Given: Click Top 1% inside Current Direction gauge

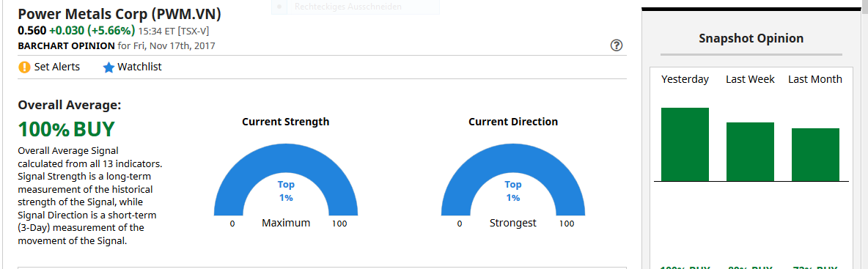Looking at the screenshot, I should click(x=512, y=191).
